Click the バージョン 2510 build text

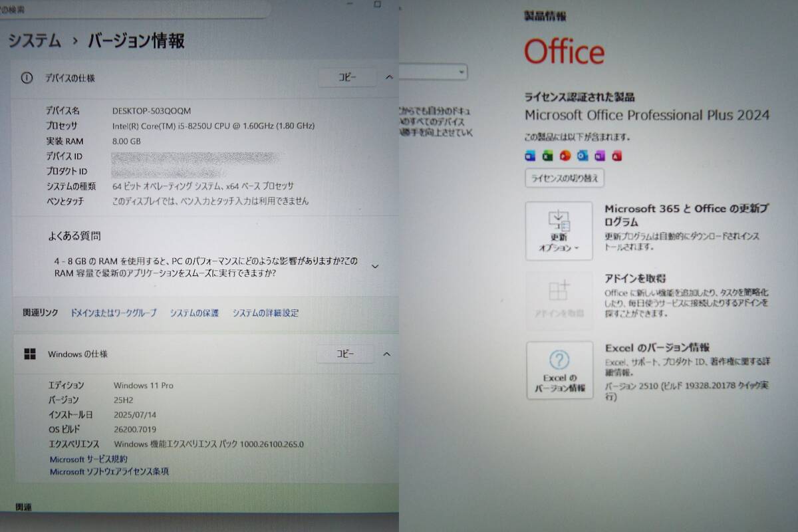click(x=686, y=390)
